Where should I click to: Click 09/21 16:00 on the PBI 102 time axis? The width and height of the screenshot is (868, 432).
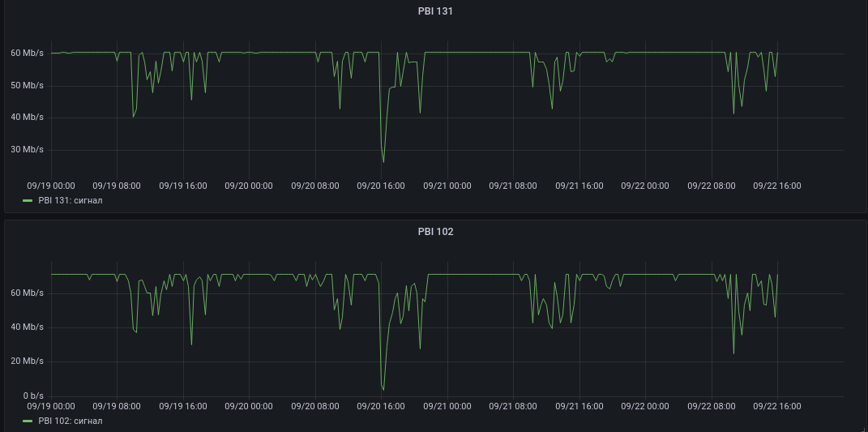[579, 407]
